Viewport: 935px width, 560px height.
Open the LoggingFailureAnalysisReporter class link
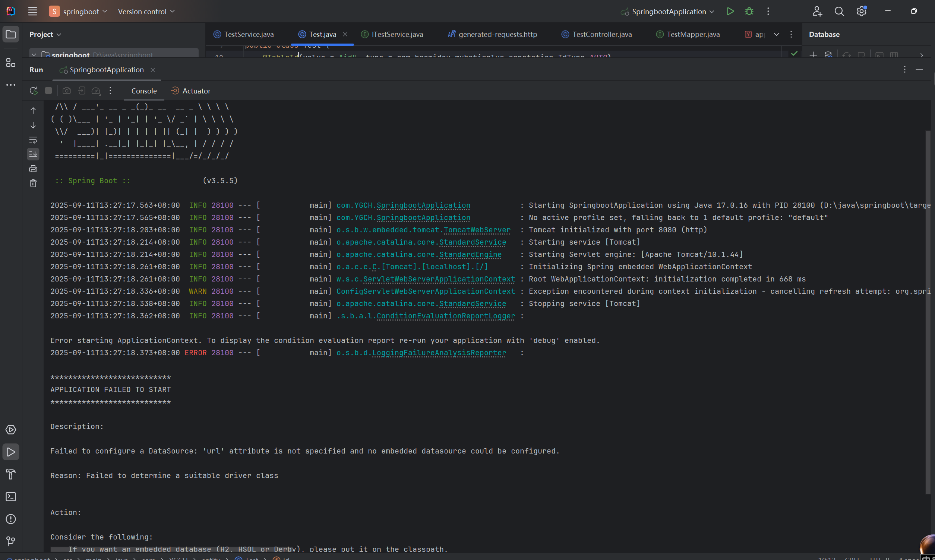tap(439, 353)
